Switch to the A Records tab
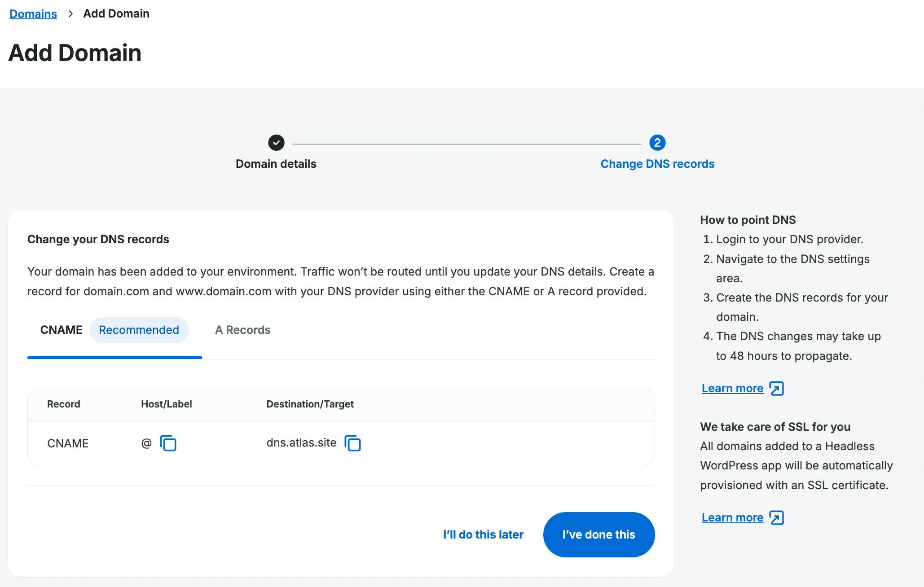This screenshot has width=924, height=587. [243, 330]
